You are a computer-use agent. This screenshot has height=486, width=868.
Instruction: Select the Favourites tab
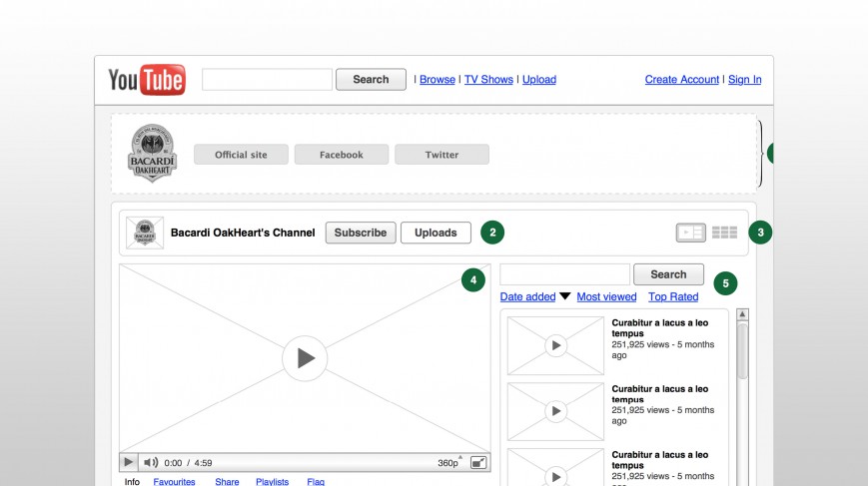(175, 482)
